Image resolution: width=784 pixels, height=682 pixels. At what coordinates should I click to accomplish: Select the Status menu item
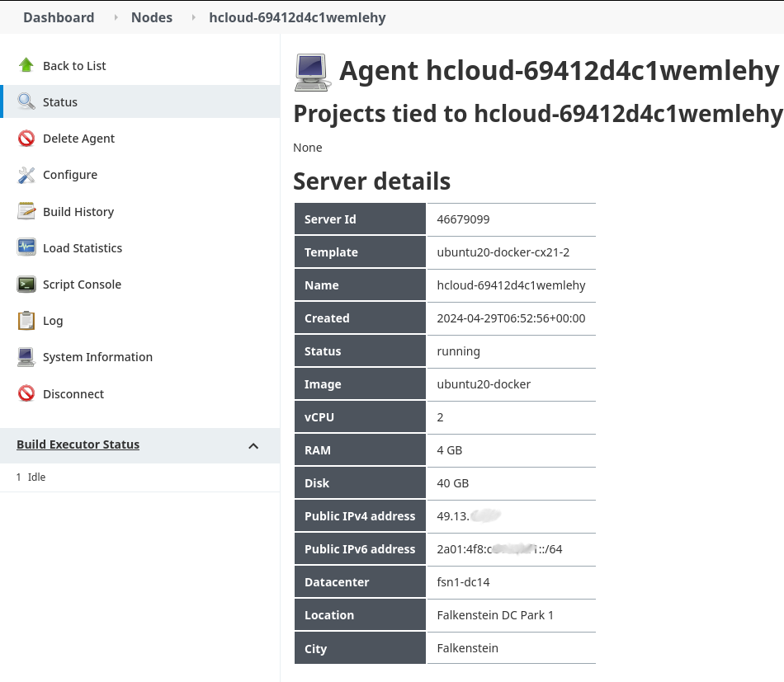(x=140, y=101)
